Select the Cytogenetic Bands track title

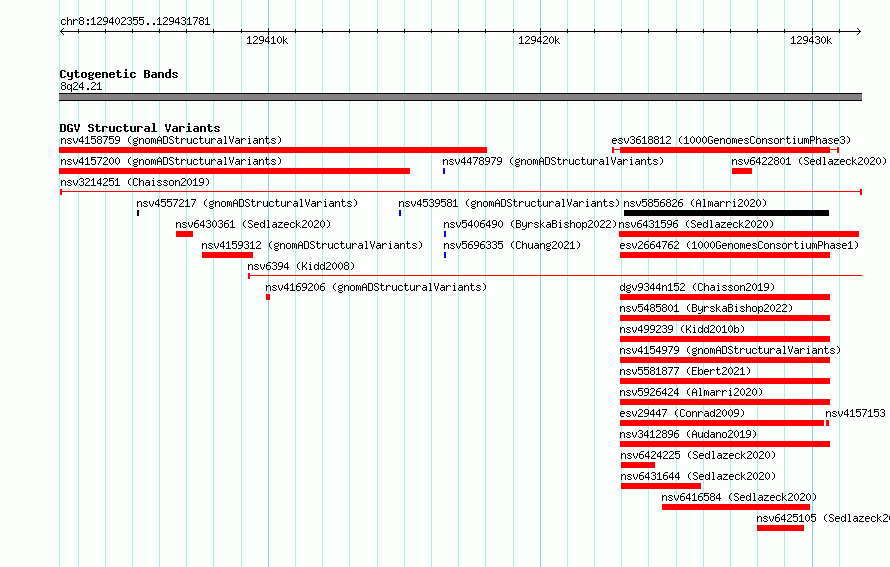pyautogui.click(x=119, y=74)
